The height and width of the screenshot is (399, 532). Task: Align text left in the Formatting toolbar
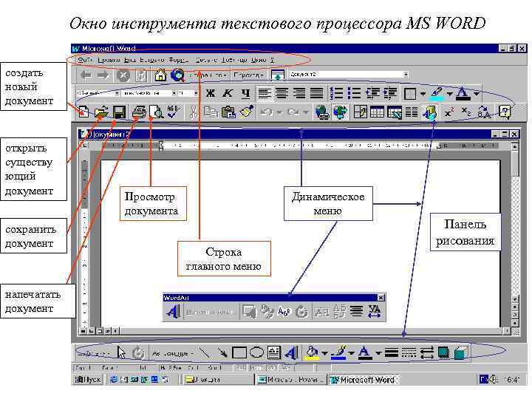265,93
